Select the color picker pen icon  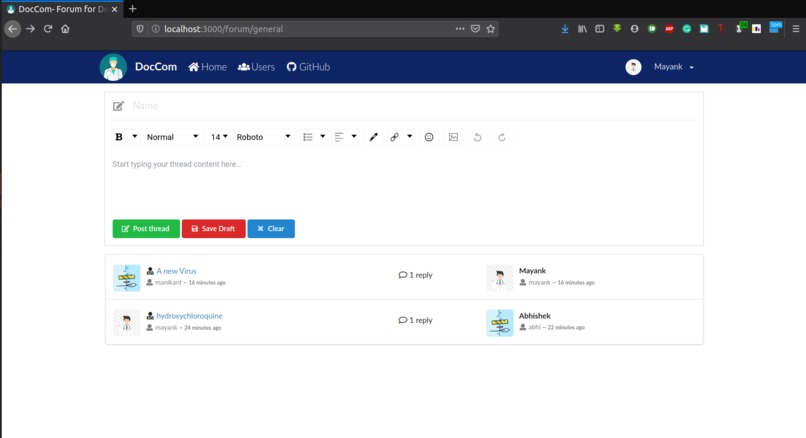(374, 137)
